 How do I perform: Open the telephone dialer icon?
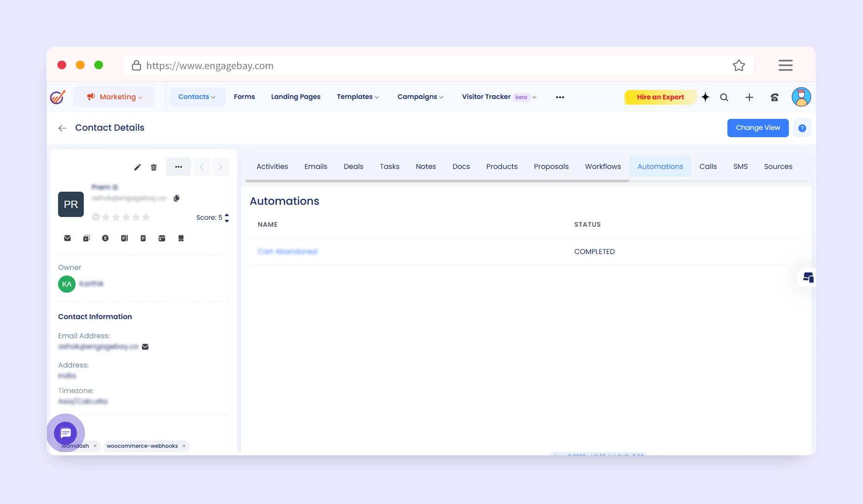pyautogui.click(x=774, y=97)
